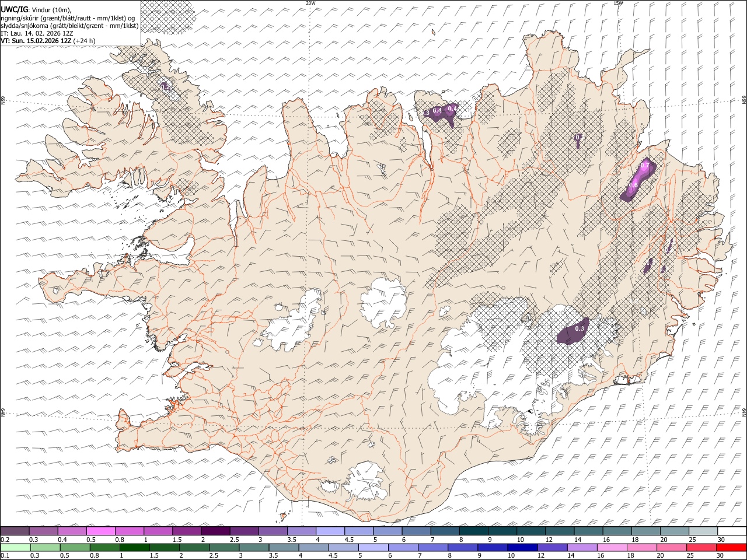This screenshot has height=560, width=747.
Task: Click the '0.2' value under the upper color scale
Action: (5, 540)
